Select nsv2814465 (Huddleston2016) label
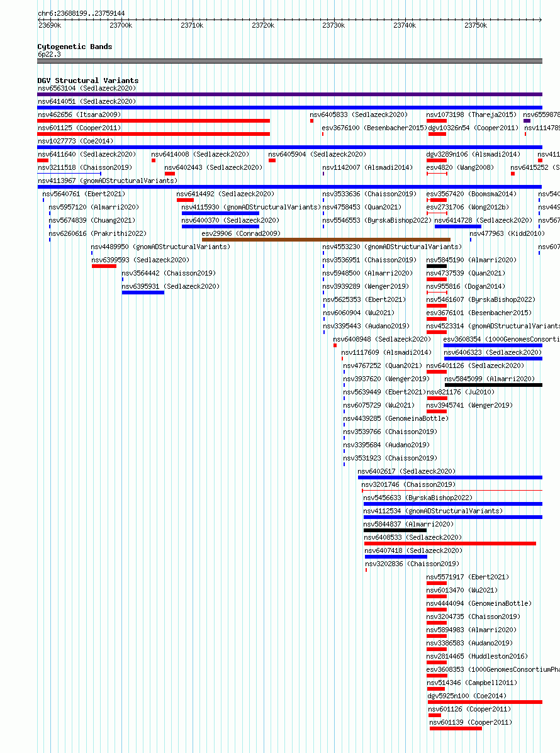 pyautogui.click(x=478, y=656)
